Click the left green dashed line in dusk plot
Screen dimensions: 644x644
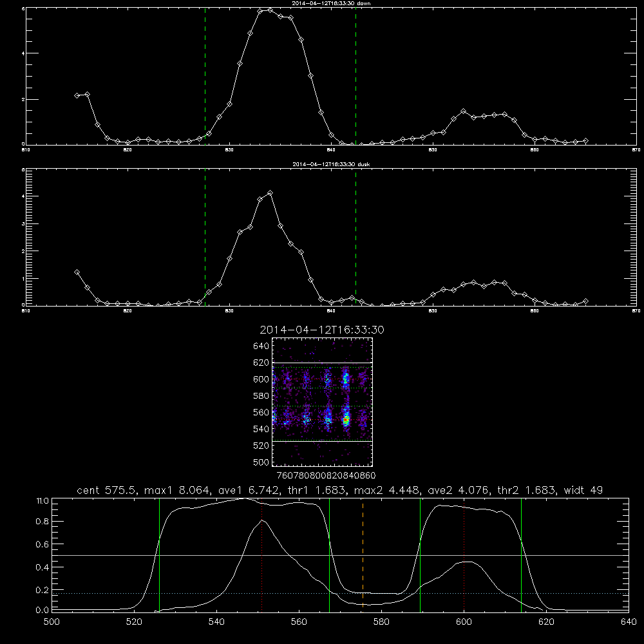pyautogui.click(x=205, y=238)
